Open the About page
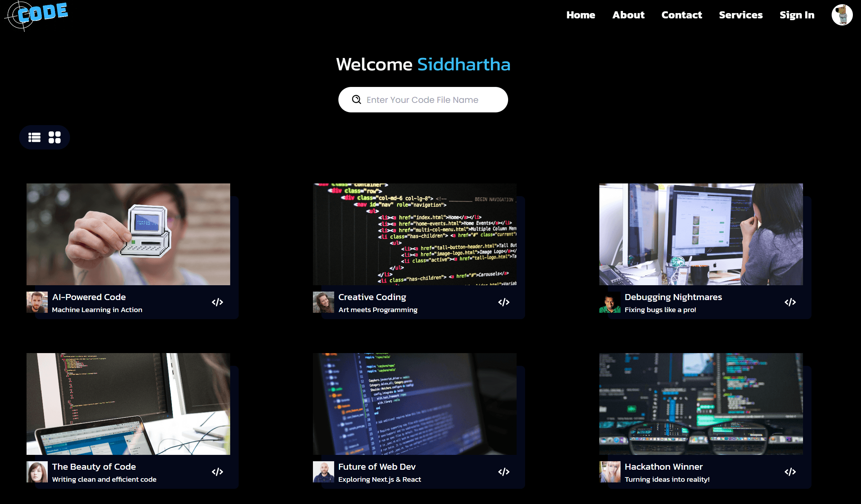This screenshot has height=504, width=861. coord(629,15)
